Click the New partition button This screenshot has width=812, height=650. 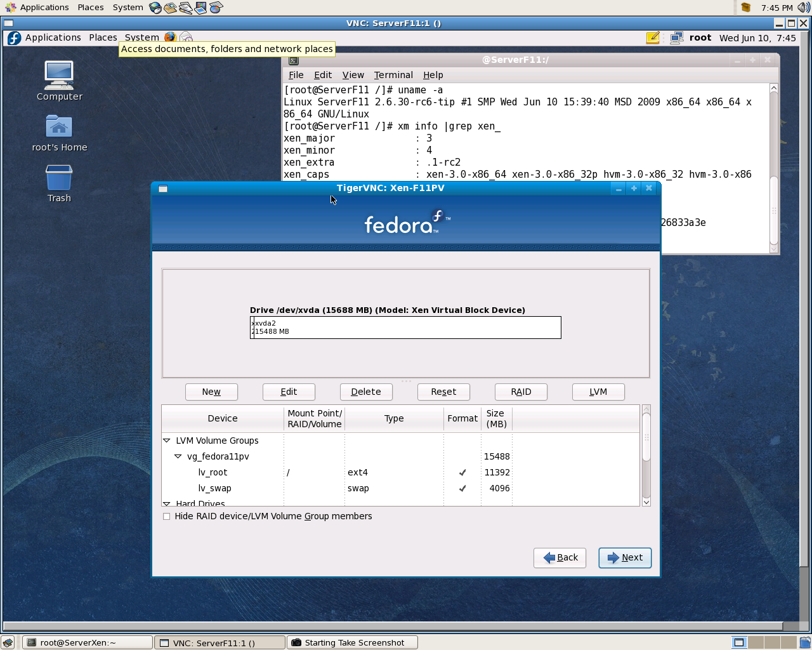(211, 392)
